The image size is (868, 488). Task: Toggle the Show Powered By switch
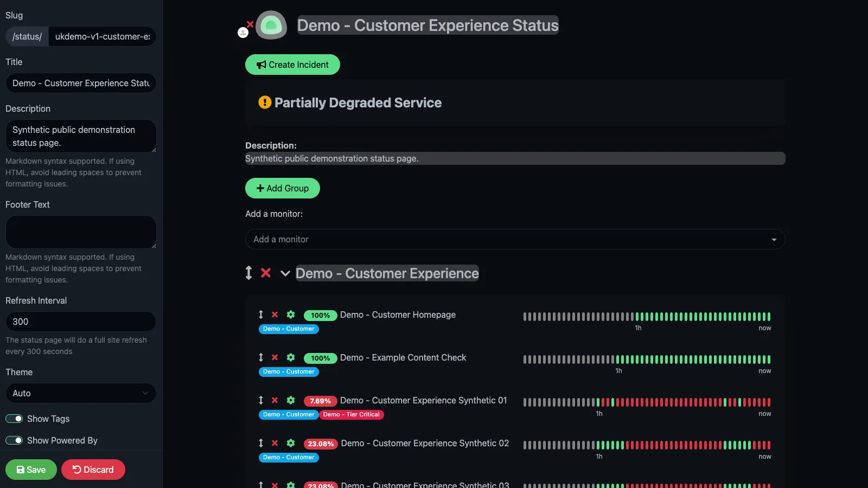click(14, 440)
